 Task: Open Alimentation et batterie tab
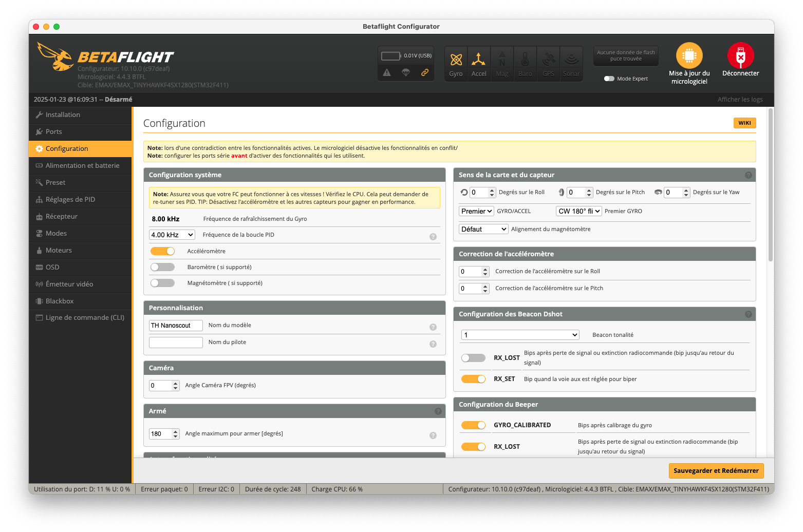click(80, 165)
